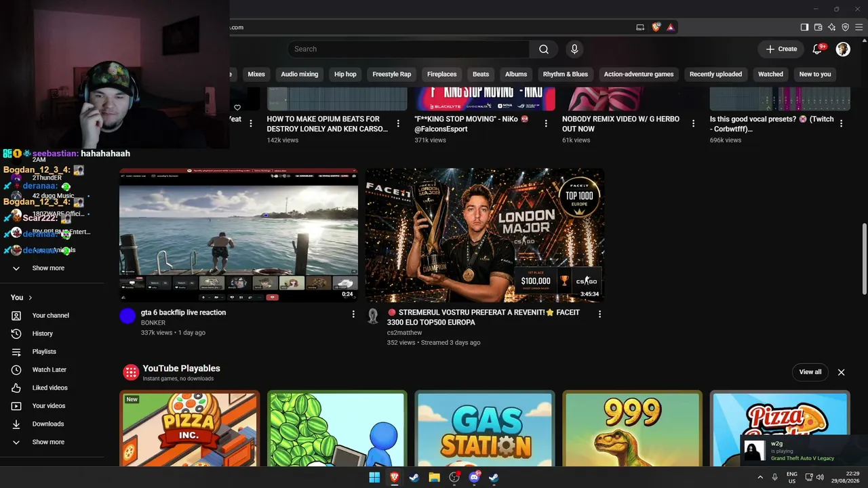
Task: Show hidden system tray icons
Action: (x=760, y=477)
